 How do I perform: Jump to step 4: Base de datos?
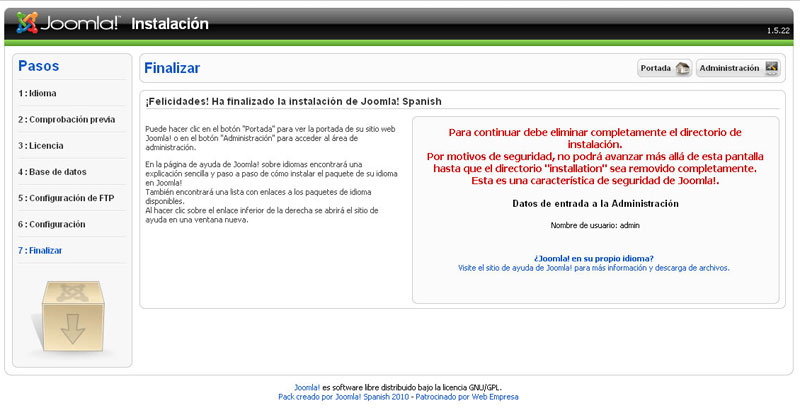coord(52,172)
